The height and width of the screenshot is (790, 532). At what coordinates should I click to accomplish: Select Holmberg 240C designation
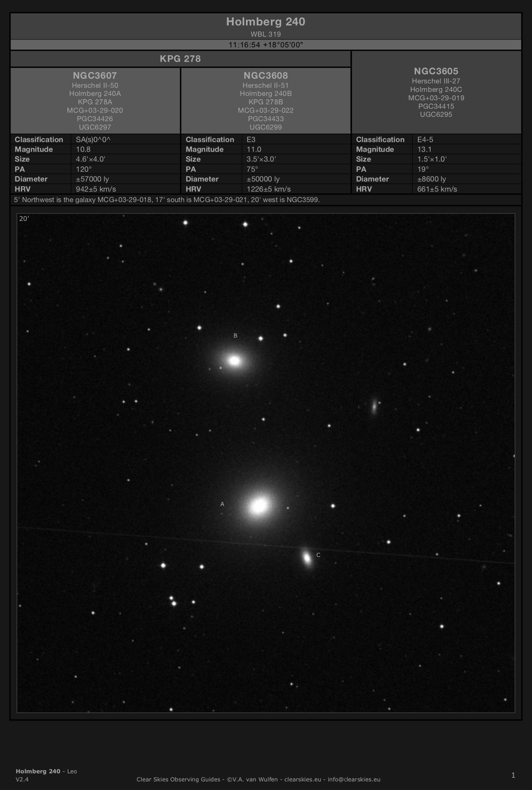click(x=436, y=89)
